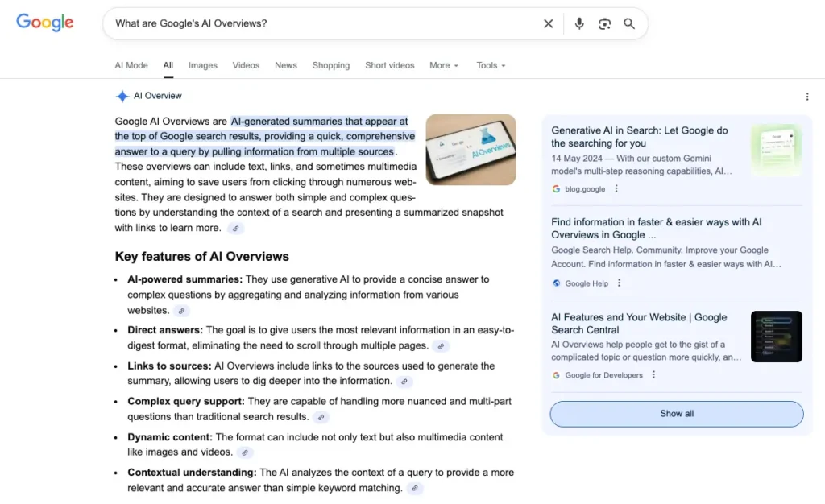Screen dimensions: 825x504
Task: Click the 'Complex query support:' bold text
Action: [x=186, y=401]
